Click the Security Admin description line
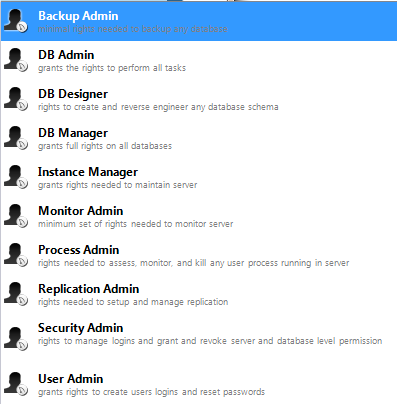397x404 pixels. (210, 341)
